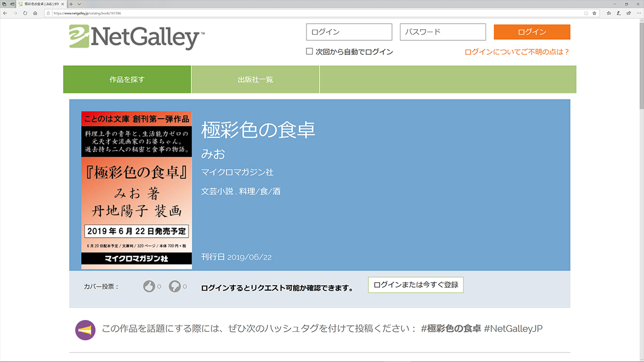Focus the パスワード input field
This screenshot has width=644, height=362.
click(443, 32)
